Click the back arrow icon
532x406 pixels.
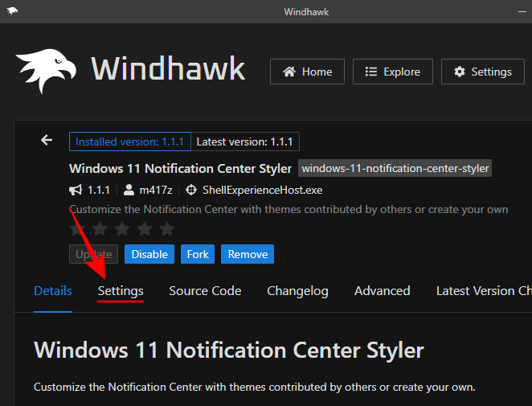point(47,141)
